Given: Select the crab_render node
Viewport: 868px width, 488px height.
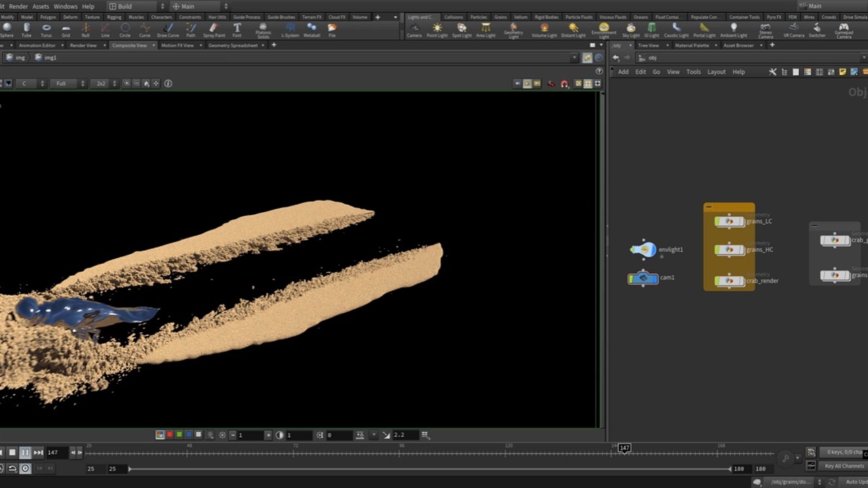Looking at the screenshot, I should click(730, 281).
